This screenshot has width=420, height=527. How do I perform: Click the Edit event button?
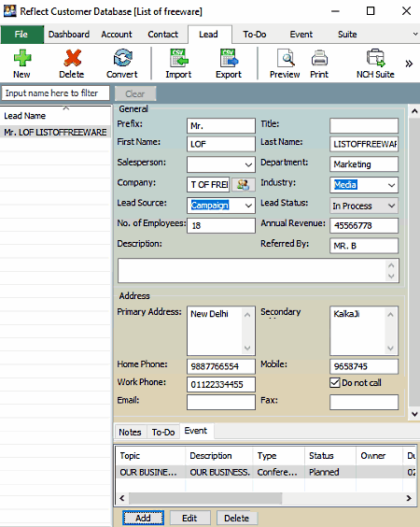pos(189,518)
